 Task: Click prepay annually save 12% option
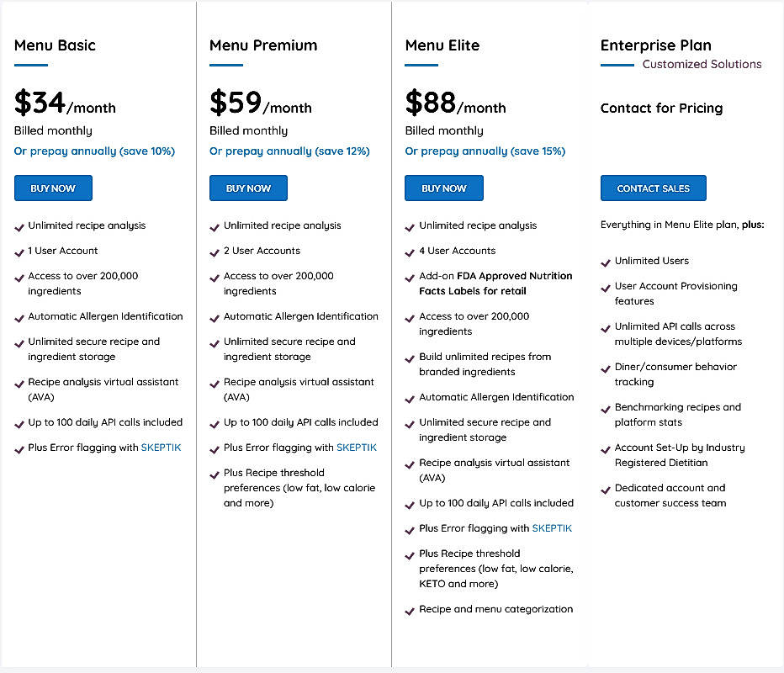289,151
